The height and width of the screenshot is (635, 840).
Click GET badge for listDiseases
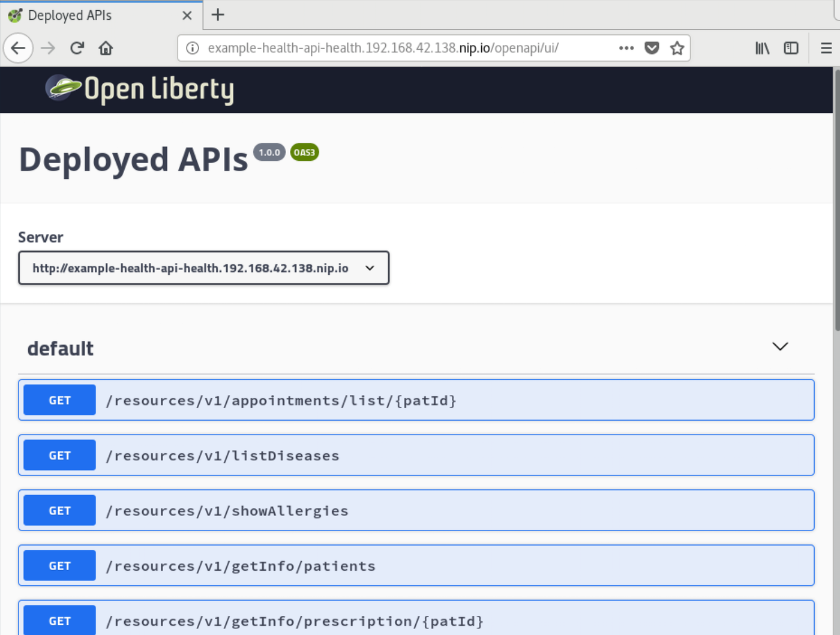[x=59, y=455]
